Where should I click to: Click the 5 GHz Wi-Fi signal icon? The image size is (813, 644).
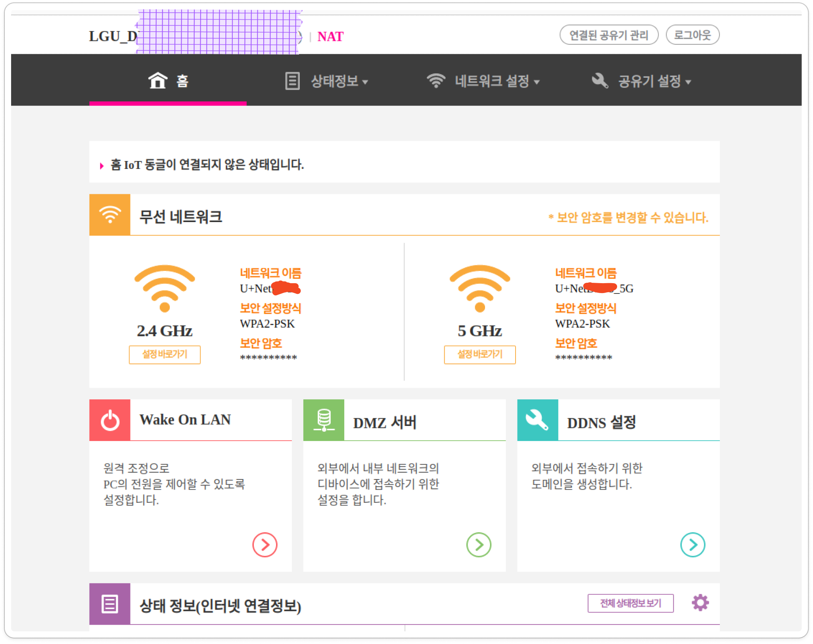(479, 288)
